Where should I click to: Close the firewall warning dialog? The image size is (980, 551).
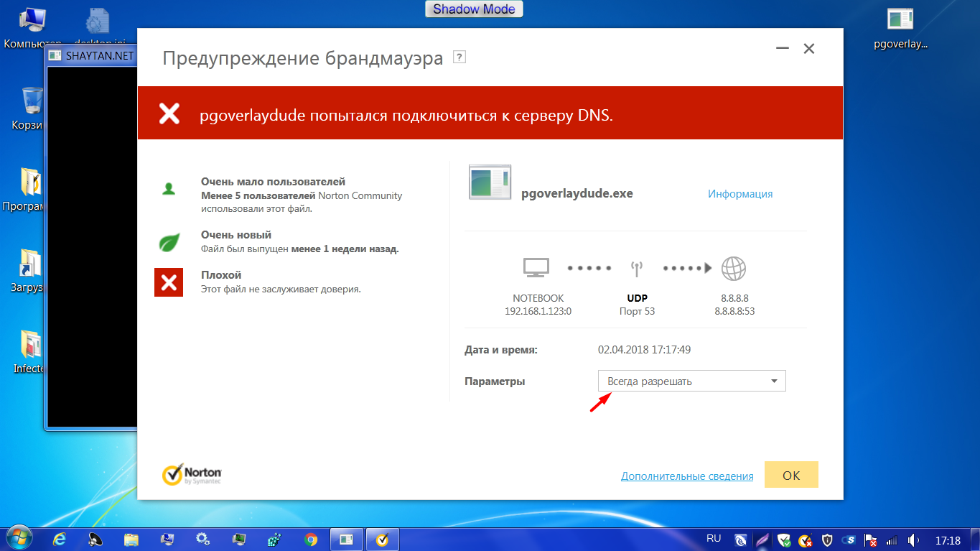coord(809,49)
